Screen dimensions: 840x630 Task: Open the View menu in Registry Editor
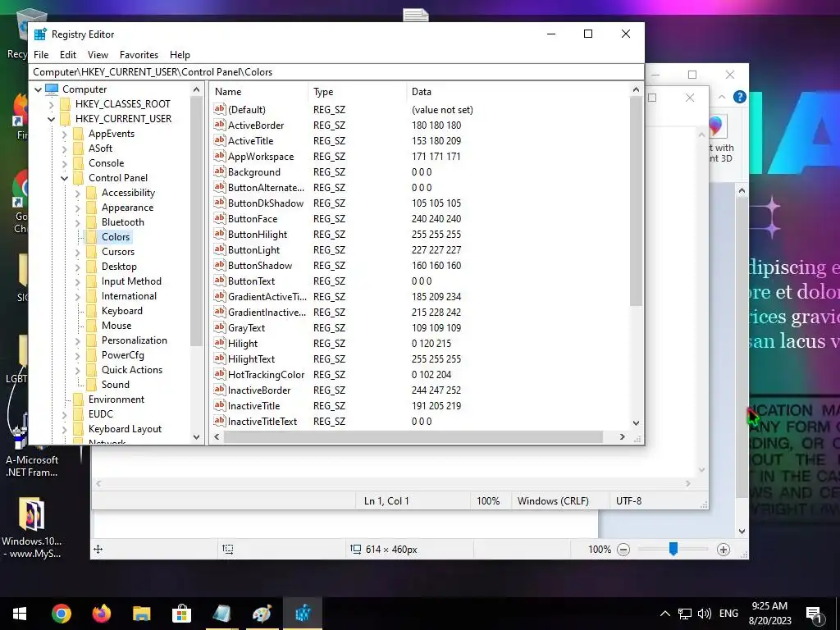[x=98, y=55]
